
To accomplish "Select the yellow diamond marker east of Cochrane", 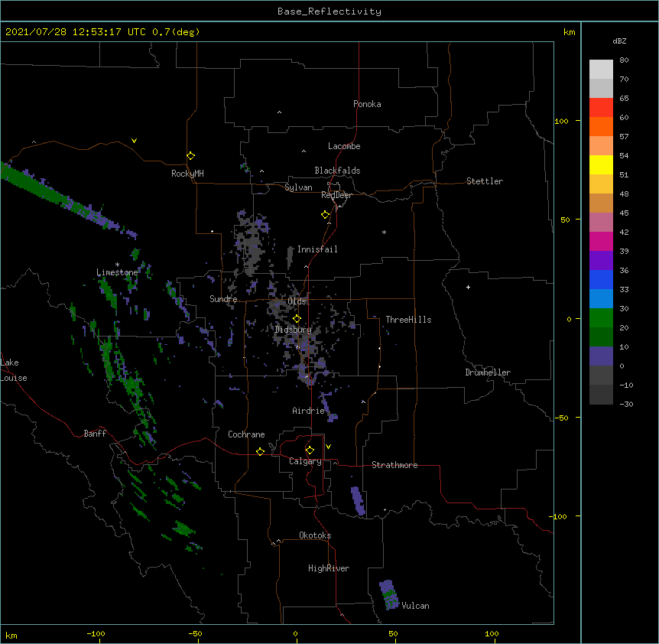I will [x=260, y=451].
